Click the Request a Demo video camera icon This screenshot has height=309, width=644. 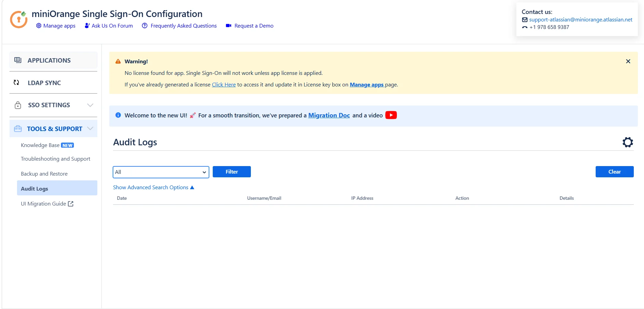click(229, 26)
